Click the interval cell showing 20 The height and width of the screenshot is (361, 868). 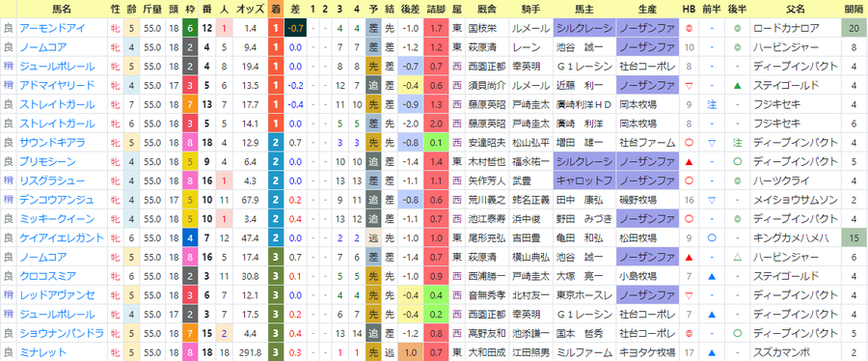pyautogui.click(x=854, y=28)
